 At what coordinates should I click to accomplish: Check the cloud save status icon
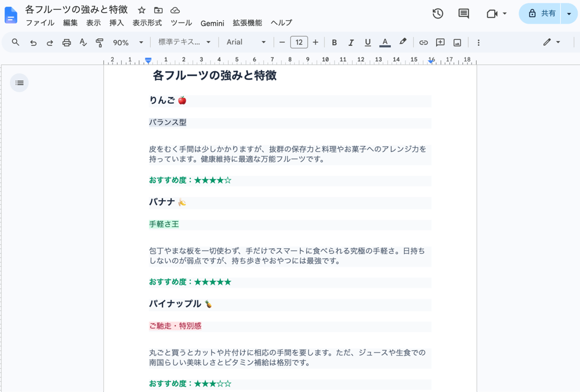point(175,10)
